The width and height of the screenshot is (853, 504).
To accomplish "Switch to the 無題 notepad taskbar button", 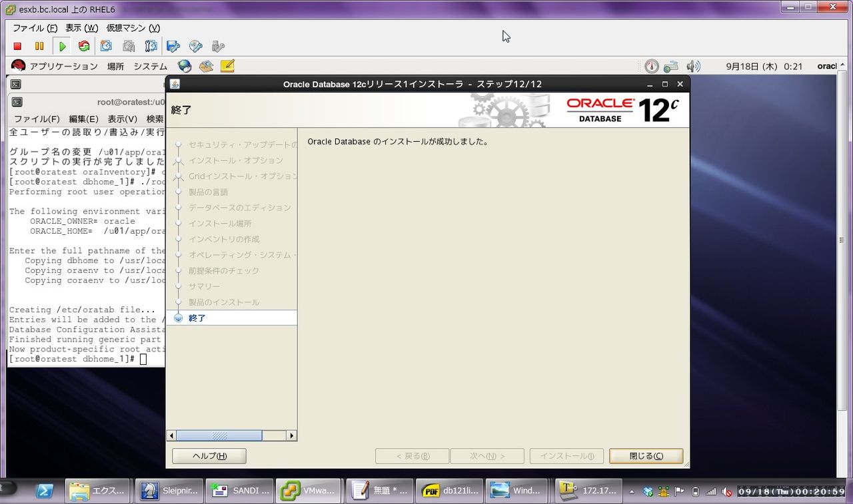I will [x=380, y=491].
